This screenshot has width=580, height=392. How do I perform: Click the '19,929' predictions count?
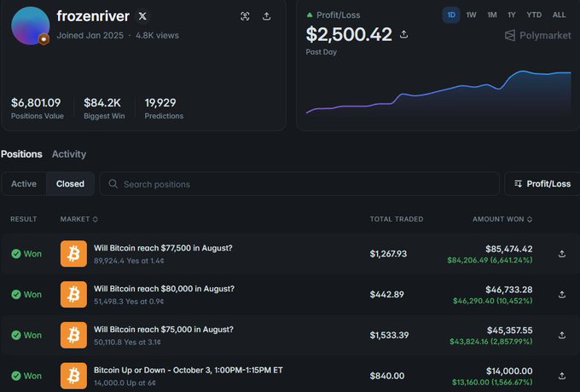pos(160,102)
